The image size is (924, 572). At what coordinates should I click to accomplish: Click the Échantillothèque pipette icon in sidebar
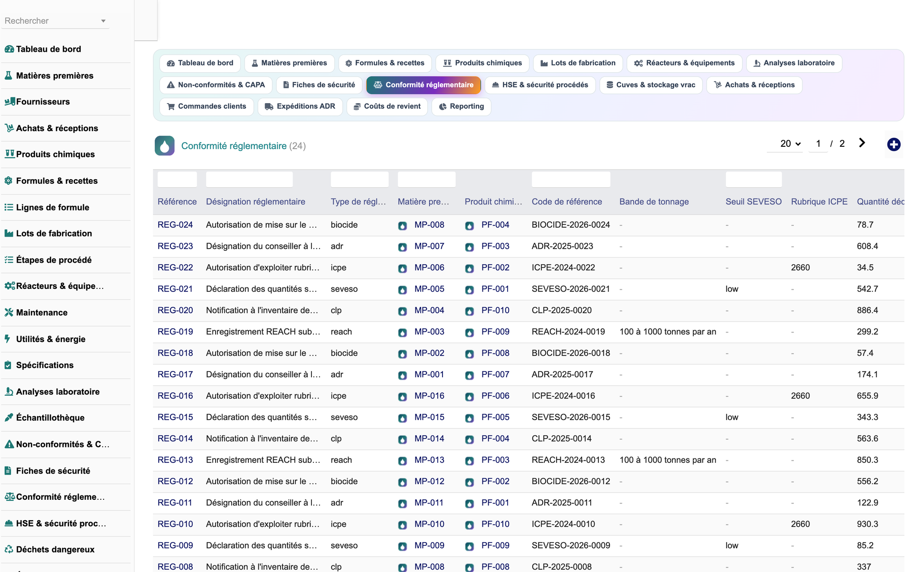click(x=9, y=418)
